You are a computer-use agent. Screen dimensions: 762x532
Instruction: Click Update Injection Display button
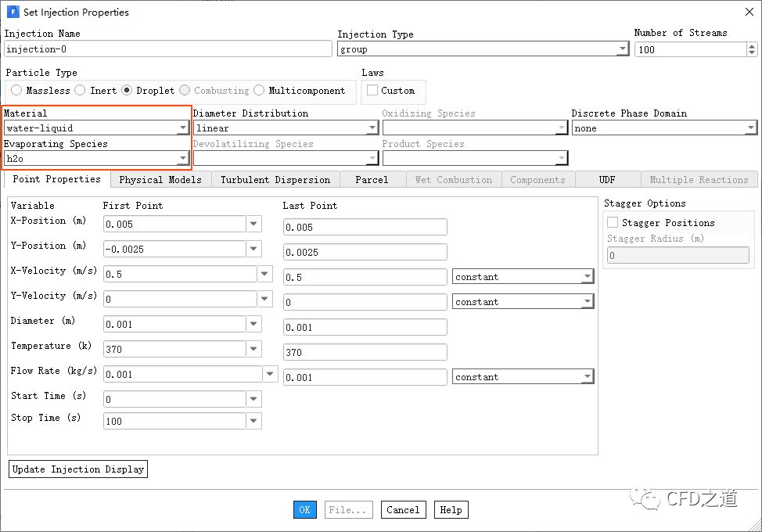[x=78, y=469]
